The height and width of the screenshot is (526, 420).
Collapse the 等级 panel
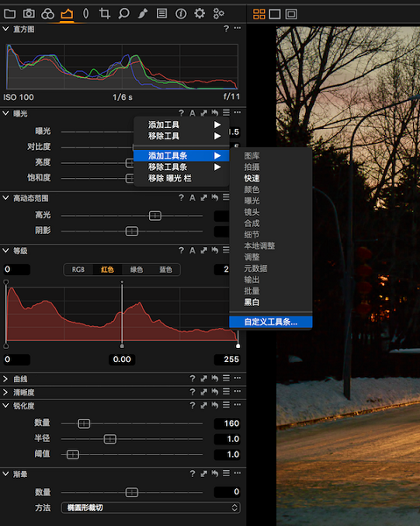(x=6, y=250)
